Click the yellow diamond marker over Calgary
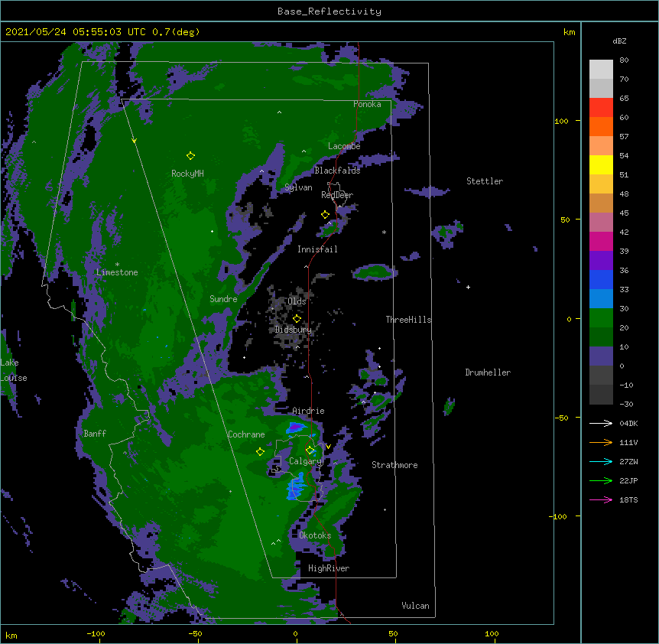This screenshot has height=644, width=659. (310, 450)
